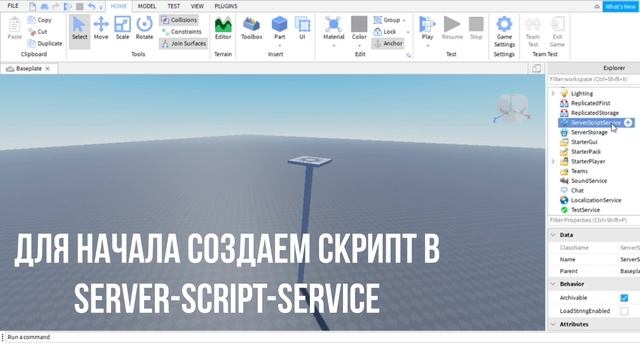
Task: Duplicate the selection
Action: [45, 43]
